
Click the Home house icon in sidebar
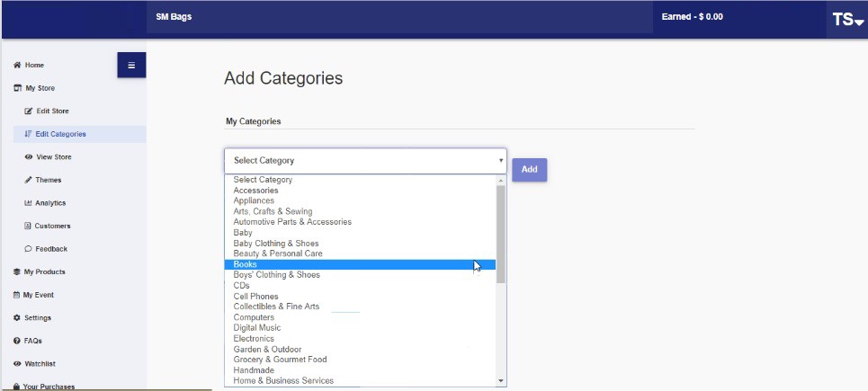pyautogui.click(x=17, y=66)
